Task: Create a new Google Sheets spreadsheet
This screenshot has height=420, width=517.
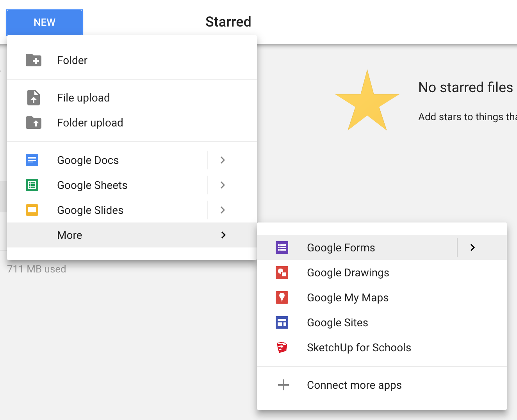Action: click(x=107, y=185)
